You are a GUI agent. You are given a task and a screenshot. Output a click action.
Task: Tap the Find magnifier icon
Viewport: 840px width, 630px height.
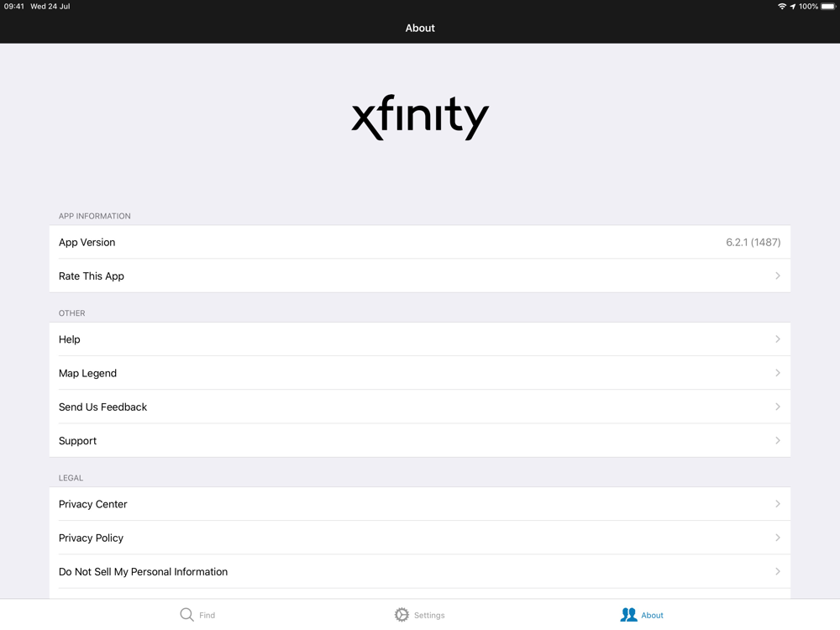coord(186,615)
